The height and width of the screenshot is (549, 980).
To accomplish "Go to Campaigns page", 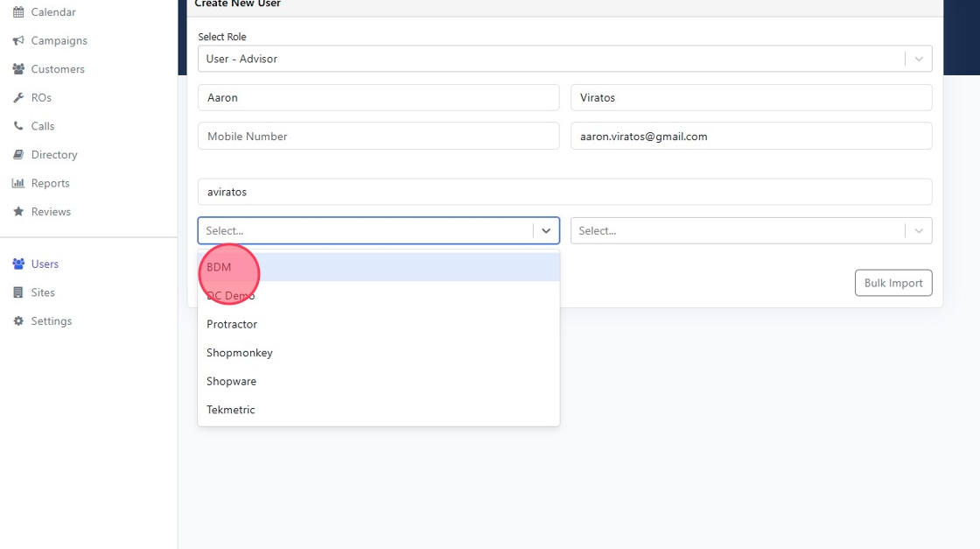I will click(59, 40).
